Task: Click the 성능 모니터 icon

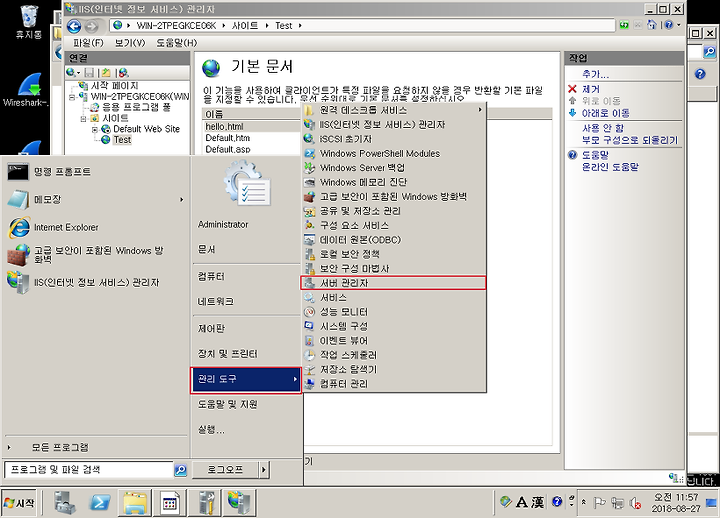Action: [x=309, y=312]
